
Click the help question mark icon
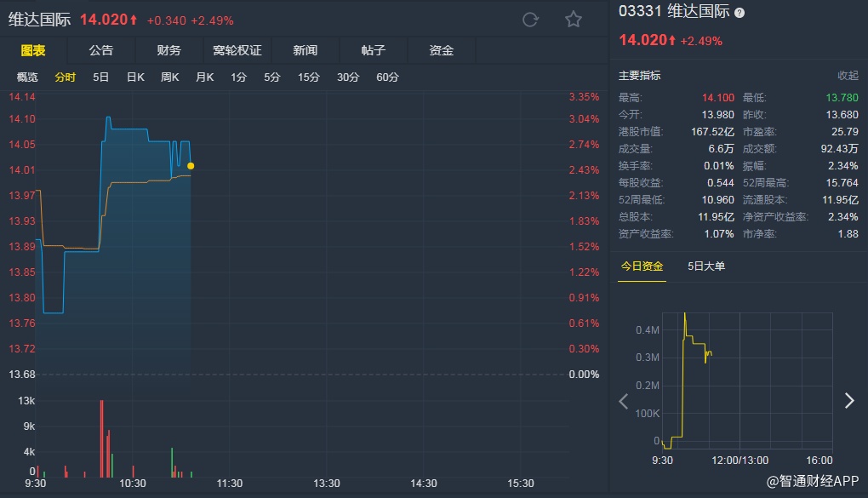pyautogui.click(x=740, y=13)
